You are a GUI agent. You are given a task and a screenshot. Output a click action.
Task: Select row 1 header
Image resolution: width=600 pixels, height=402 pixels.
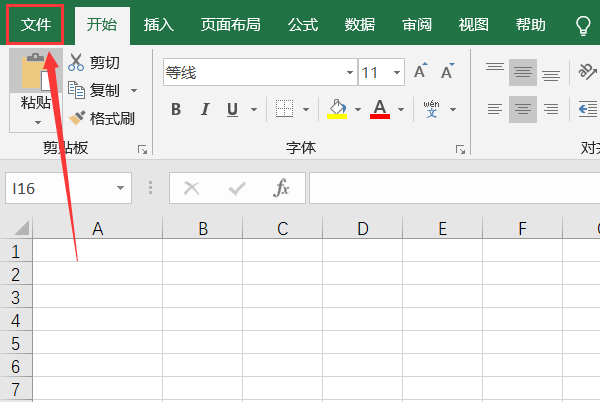[16, 251]
